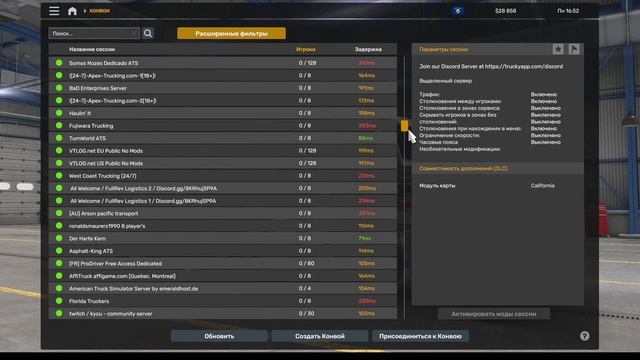Image resolution: width=640 pixels, height=360 pixels.
Task: Click Активировать моды сессии button
Action: [493, 314]
